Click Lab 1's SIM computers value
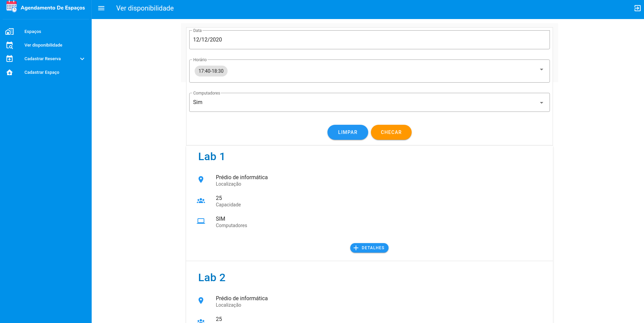 pos(220,219)
